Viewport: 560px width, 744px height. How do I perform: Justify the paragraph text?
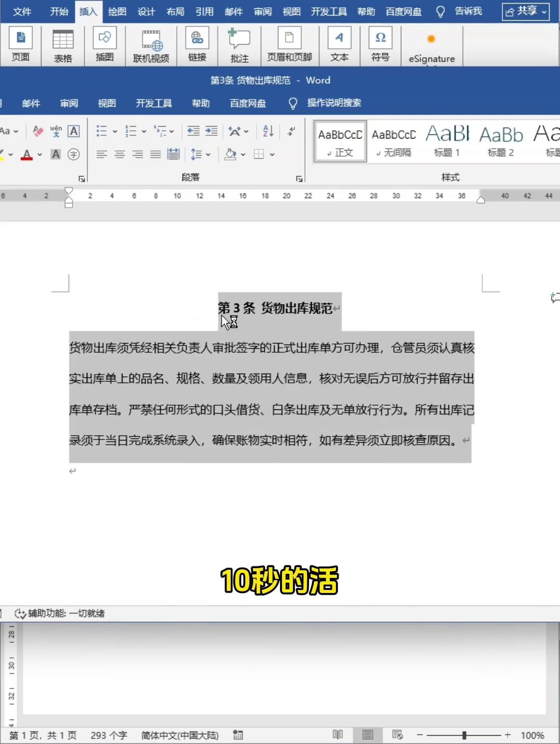click(156, 154)
